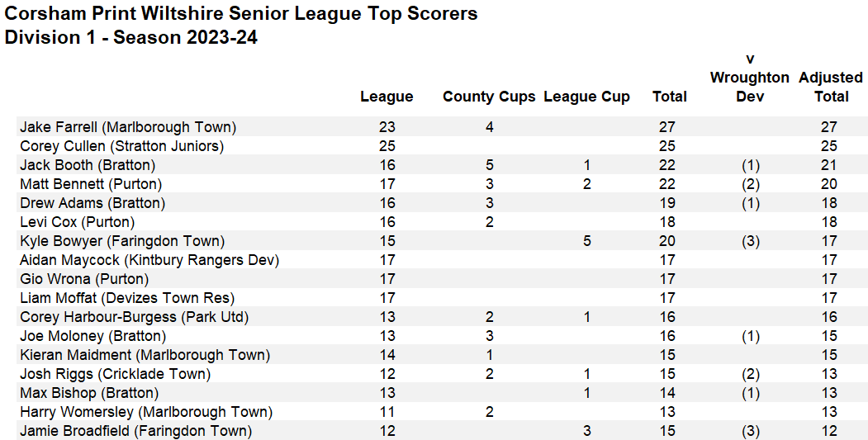The height and width of the screenshot is (440, 868).
Task: Click the Total column header
Action: 669,97
